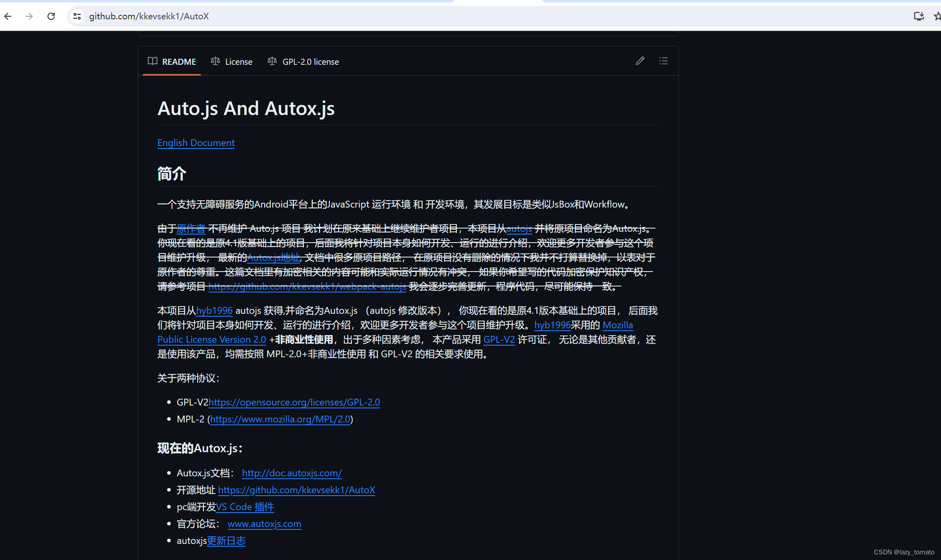
Task: Click the split screen icon
Action: coord(919,16)
